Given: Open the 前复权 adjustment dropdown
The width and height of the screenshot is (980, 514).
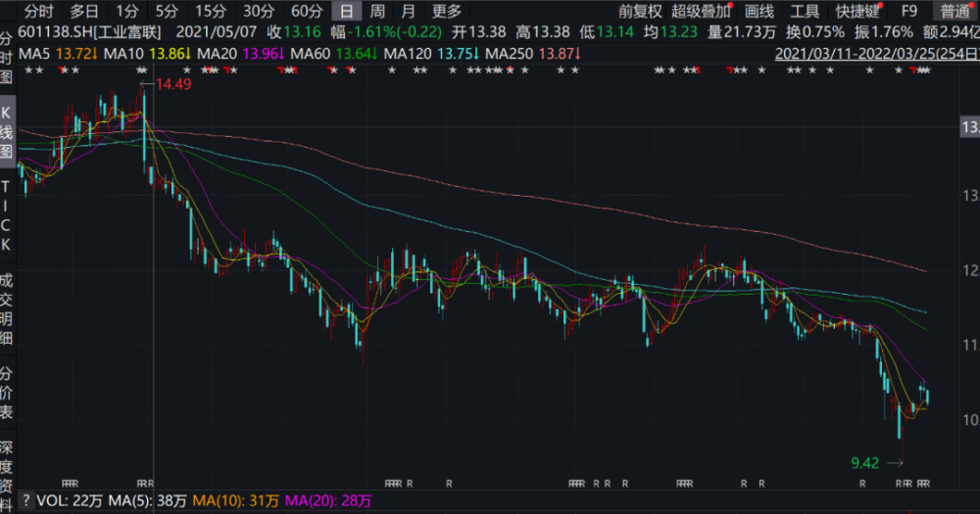Looking at the screenshot, I should pos(640,11).
